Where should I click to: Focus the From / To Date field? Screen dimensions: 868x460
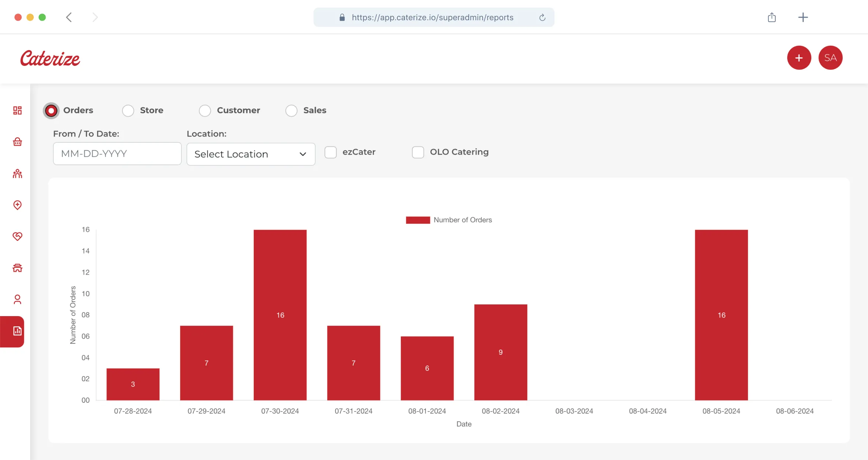117,153
